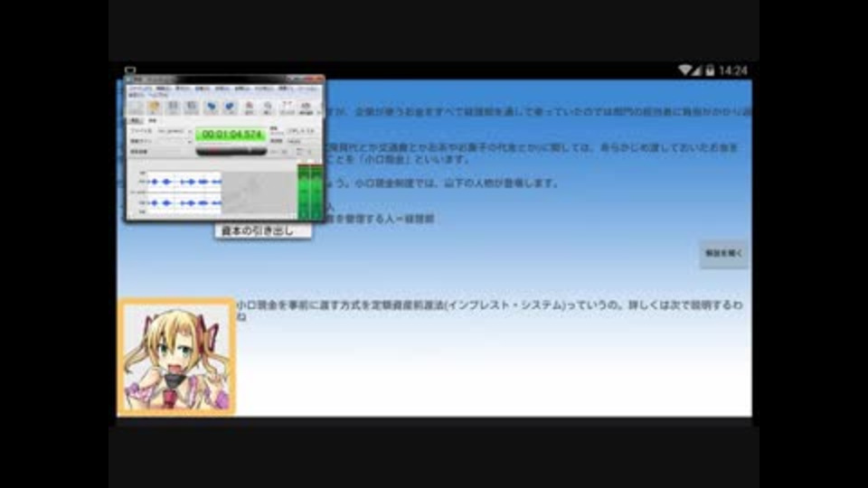Tap the 14:24 clock in the status bar
This screenshot has height=488, width=868.
tap(733, 70)
